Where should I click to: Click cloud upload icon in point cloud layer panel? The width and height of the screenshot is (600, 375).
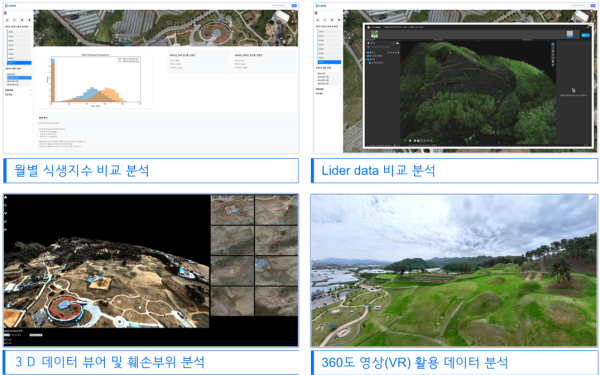pos(398,43)
